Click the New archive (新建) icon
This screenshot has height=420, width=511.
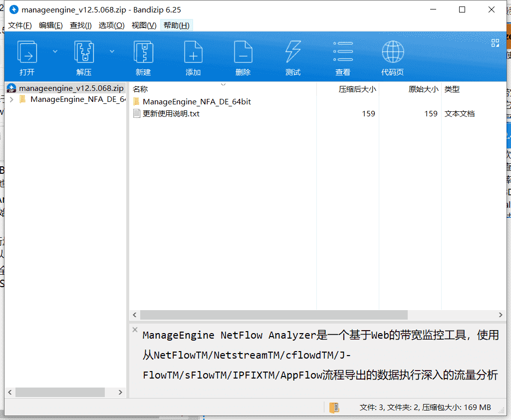(143, 52)
